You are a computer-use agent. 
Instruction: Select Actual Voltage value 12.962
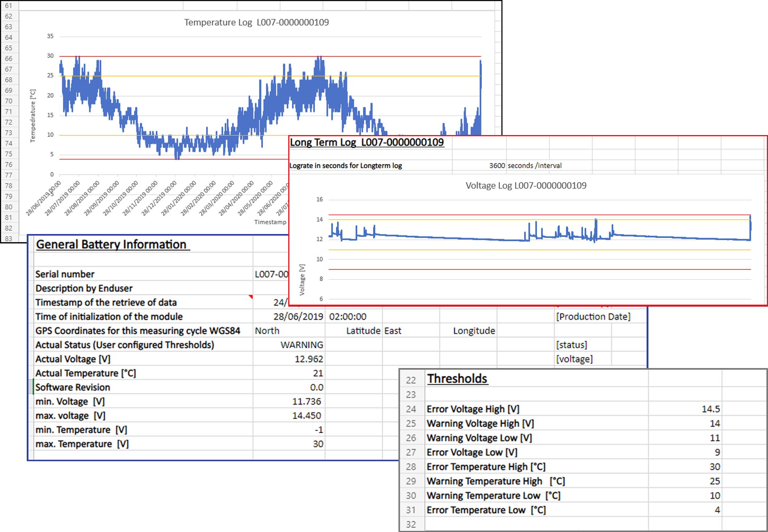(x=309, y=359)
